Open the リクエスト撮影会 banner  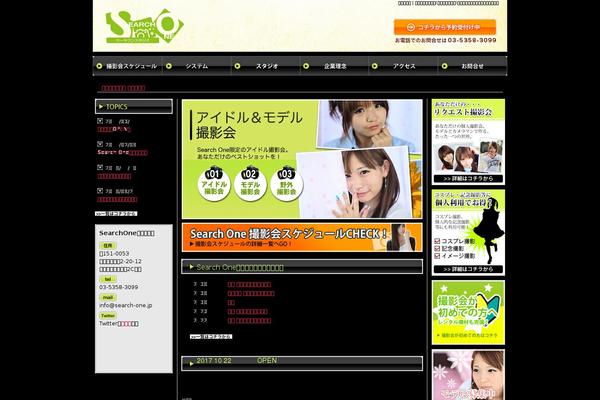pyautogui.click(x=468, y=142)
